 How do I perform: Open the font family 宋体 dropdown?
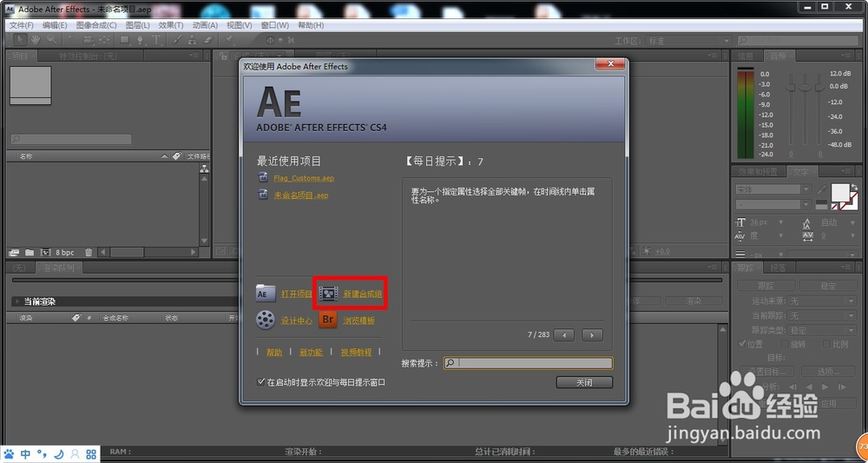773,189
